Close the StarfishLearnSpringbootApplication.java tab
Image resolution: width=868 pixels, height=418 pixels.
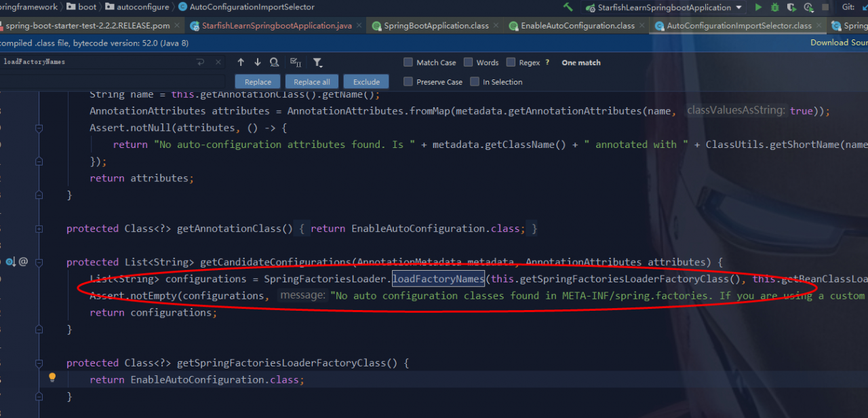pyautogui.click(x=359, y=26)
